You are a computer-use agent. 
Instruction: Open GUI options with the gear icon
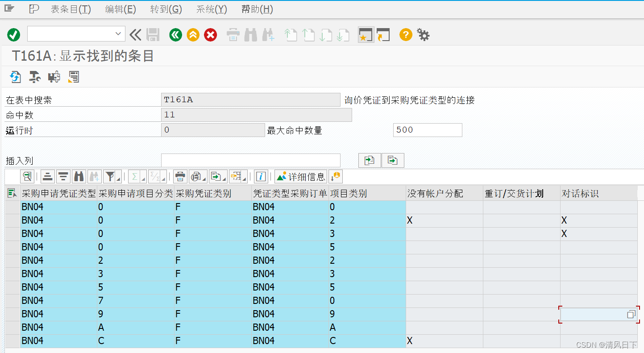click(423, 34)
